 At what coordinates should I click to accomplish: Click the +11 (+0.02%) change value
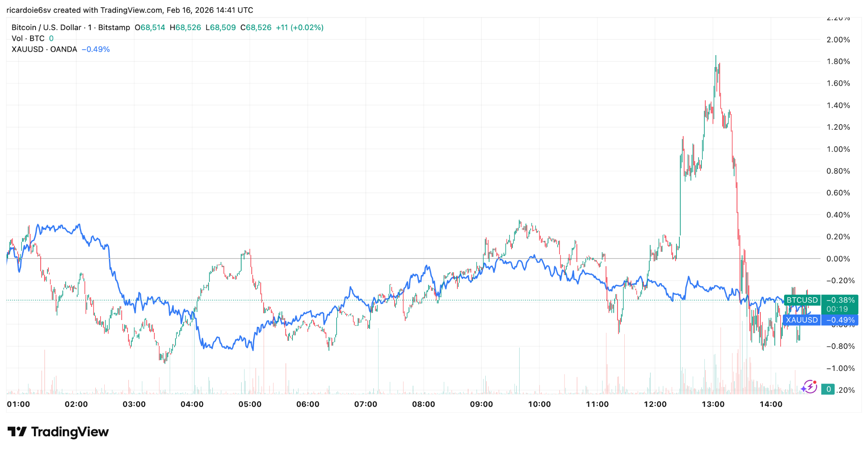300,28
